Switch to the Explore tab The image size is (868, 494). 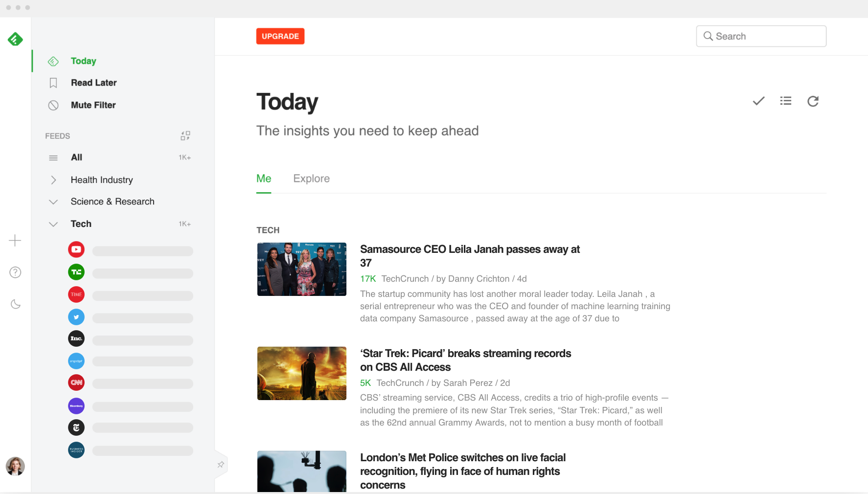(312, 179)
